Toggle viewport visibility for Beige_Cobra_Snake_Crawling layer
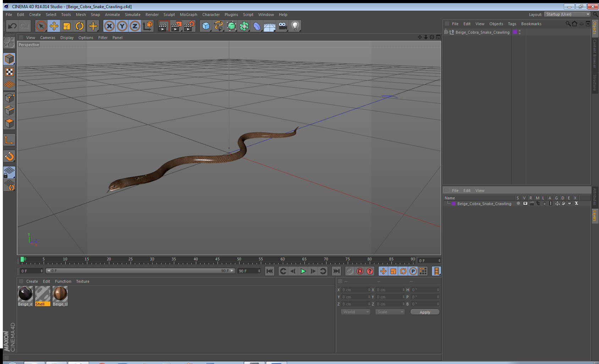Image resolution: width=599 pixels, height=364 pixels. (x=525, y=204)
